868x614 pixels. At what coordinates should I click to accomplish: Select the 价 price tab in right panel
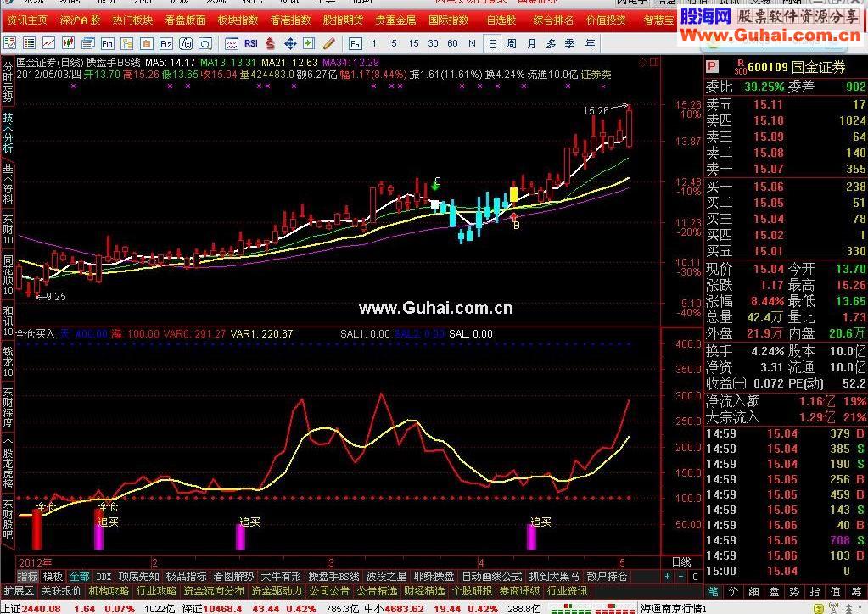point(733,591)
